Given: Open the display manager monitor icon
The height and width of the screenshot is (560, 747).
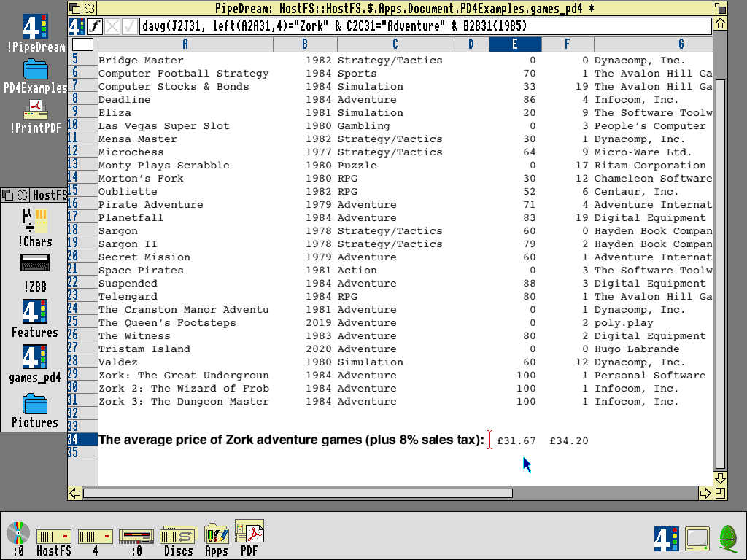Looking at the screenshot, I should click(x=698, y=539).
